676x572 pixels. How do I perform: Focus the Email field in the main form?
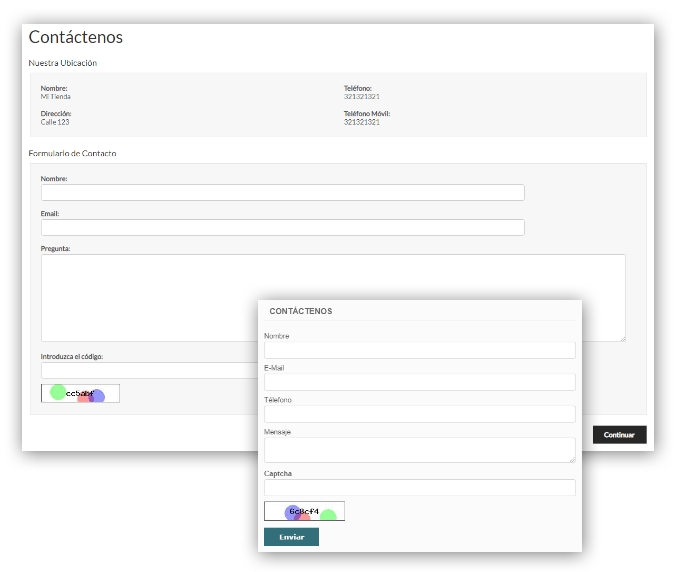point(282,228)
